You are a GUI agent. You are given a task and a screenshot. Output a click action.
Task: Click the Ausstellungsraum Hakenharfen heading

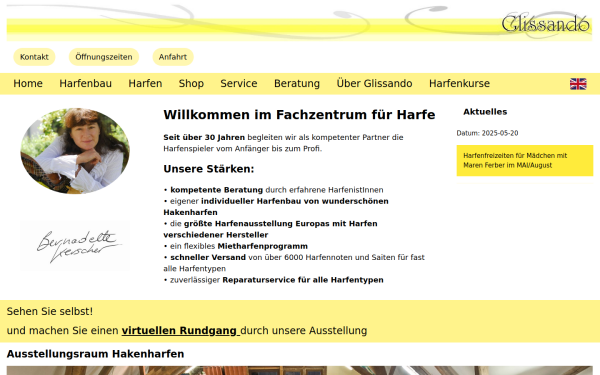click(95, 354)
